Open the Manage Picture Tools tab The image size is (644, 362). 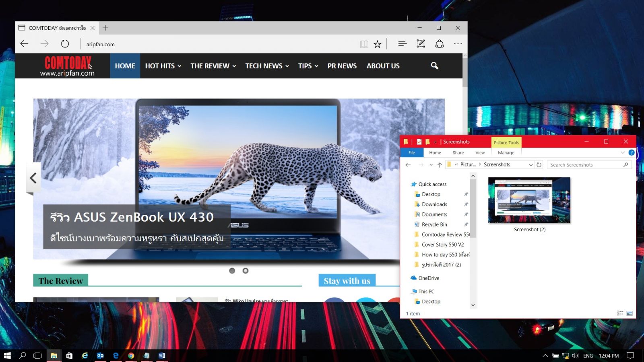pyautogui.click(x=506, y=152)
